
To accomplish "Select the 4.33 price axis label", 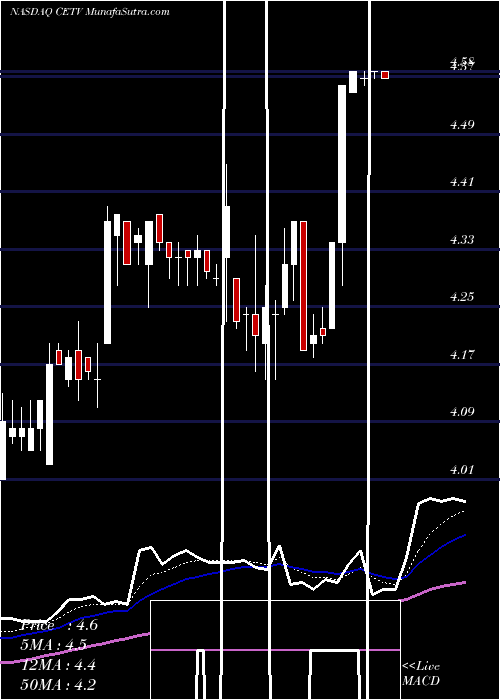I will 462,240.
